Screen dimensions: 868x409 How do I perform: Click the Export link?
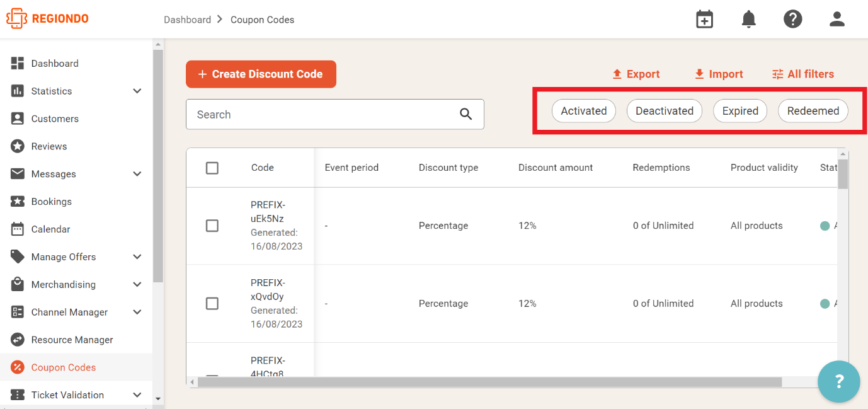636,74
